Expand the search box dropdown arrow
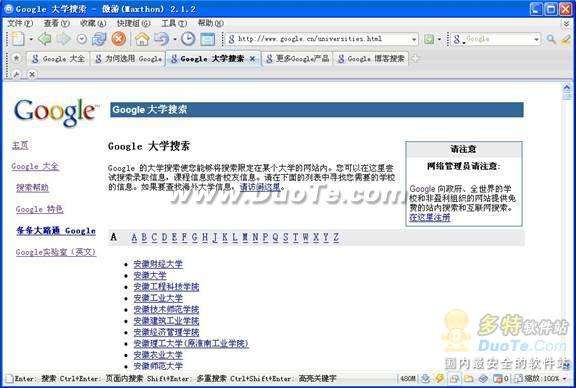576x388 pixels. pos(536,39)
